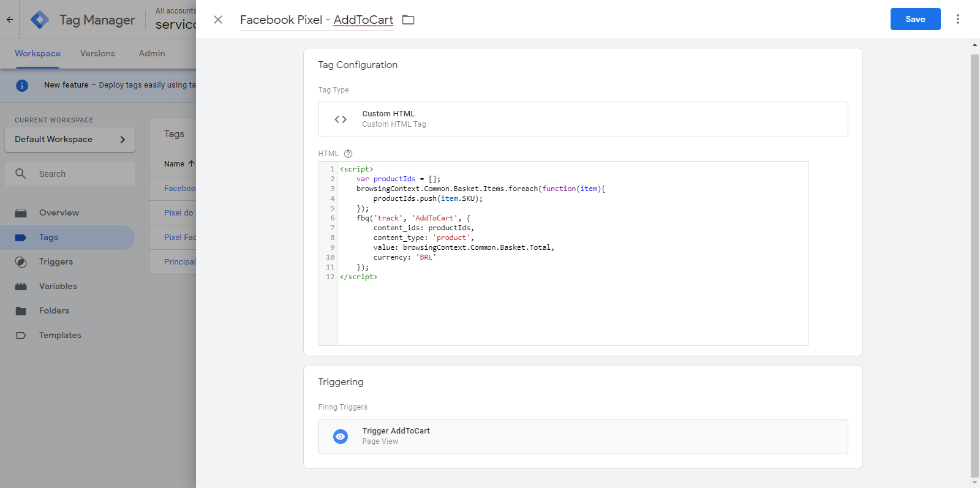Image resolution: width=980 pixels, height=488 pixels.
Task: Click the Custom HTML code brackets icon
Action: (x=341, y=119)
